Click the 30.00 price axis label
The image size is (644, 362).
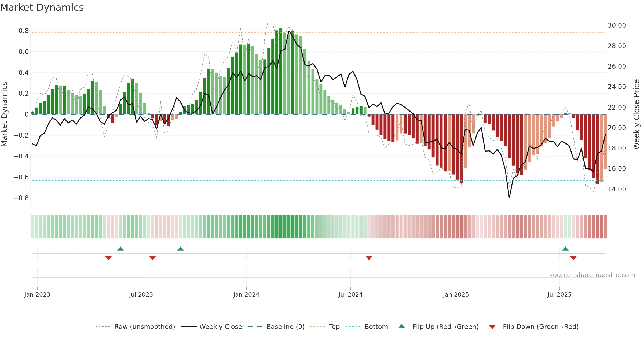point(617,25)
